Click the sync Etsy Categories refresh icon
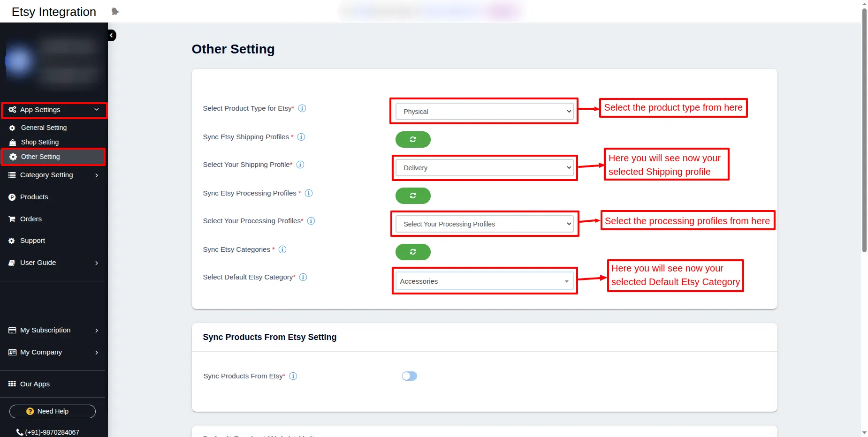 click(x=413, y=252)
